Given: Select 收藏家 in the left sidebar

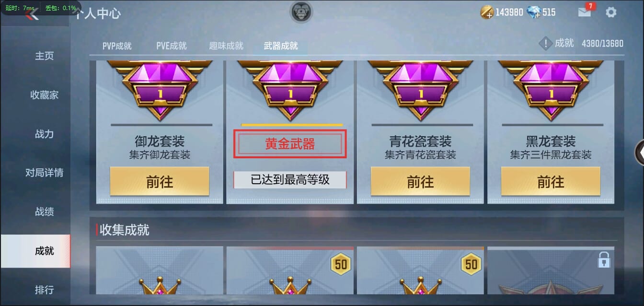Looking at the screenshot, I should [x=45, y=95].
